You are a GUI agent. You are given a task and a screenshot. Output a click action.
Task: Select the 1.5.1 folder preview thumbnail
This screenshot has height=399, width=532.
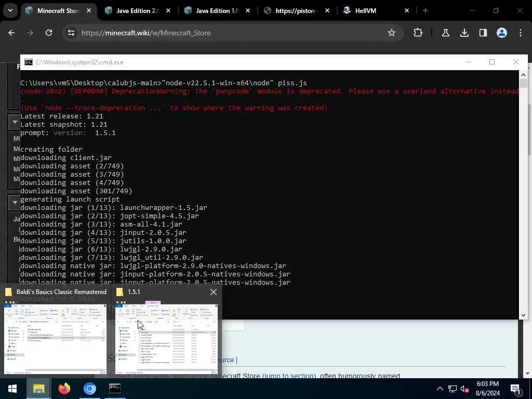[x=166, y=339]
